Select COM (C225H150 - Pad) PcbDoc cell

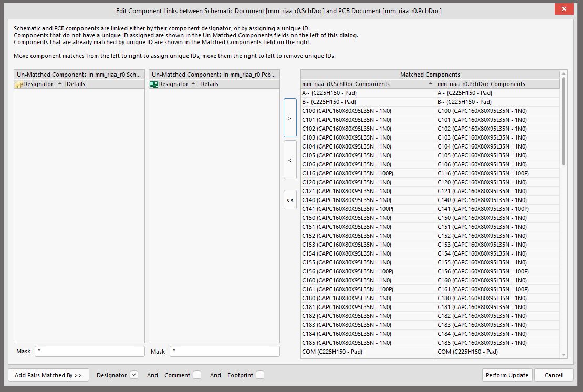(497, 352)
